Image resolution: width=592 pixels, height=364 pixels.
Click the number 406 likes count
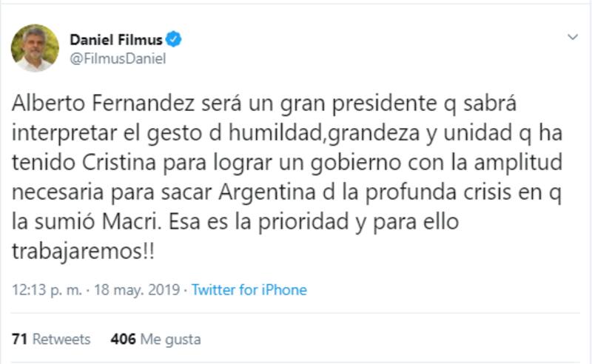[x=123, y=339]
